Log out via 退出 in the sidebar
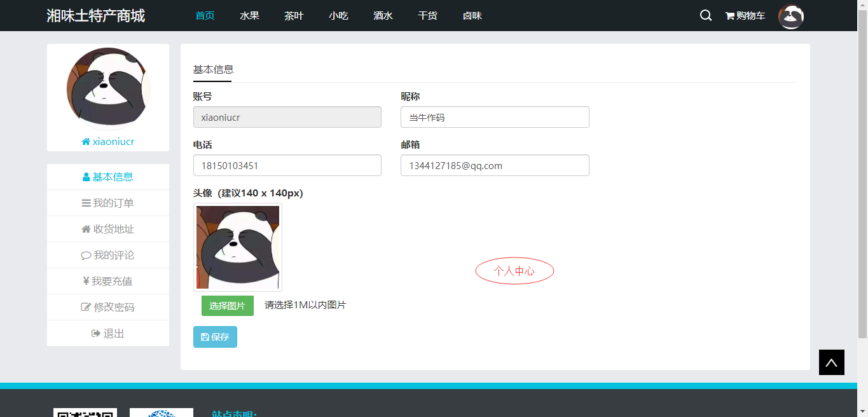 108,333
